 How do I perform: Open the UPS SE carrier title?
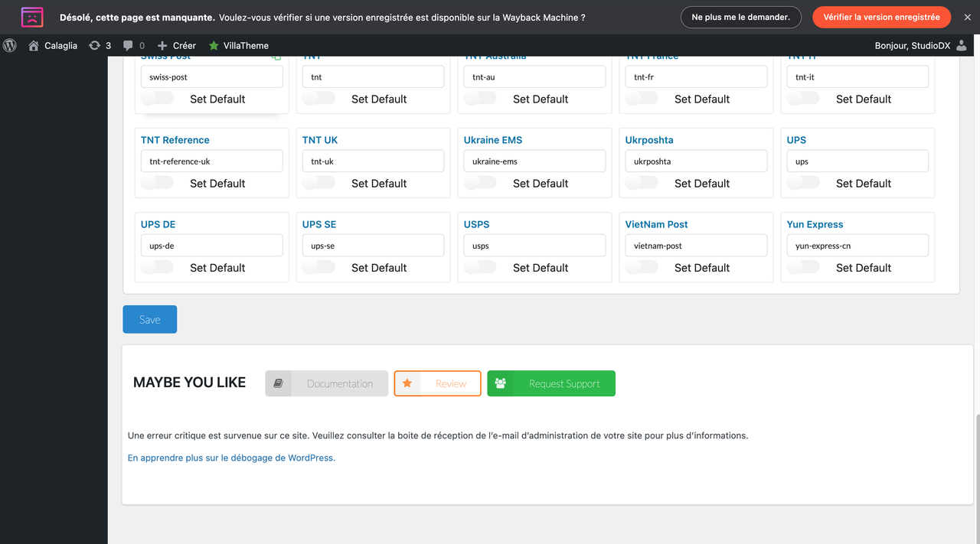coord(319,224)
